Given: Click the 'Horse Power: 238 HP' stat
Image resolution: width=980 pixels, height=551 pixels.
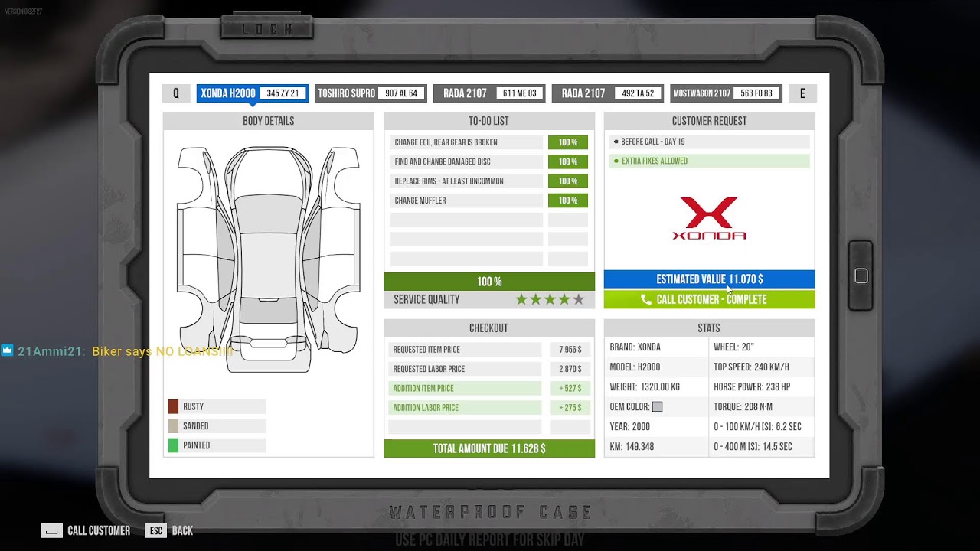Looking at the screenshot, I should point(753,386).
